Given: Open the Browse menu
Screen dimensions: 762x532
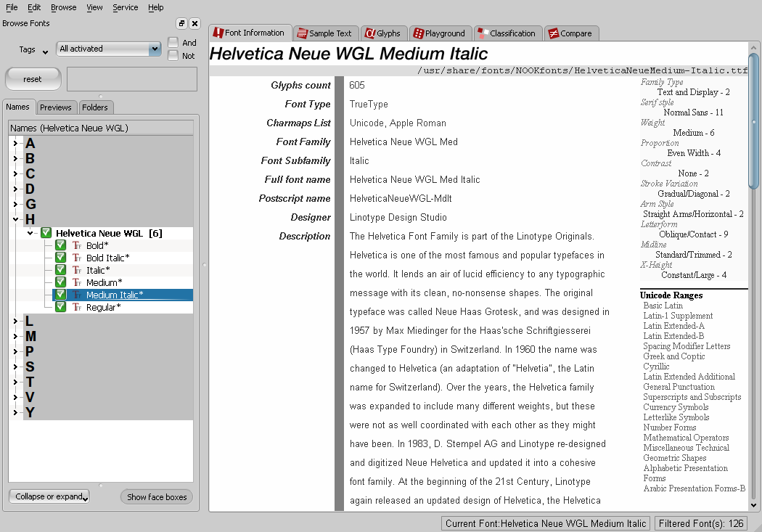Looking at the screenshot, I should coord(64,7).
